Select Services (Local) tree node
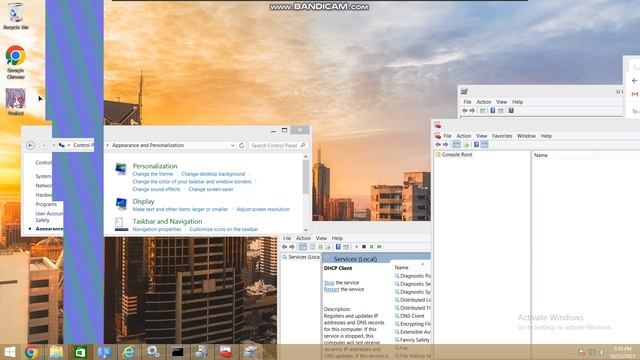This screenshot has width=640, height=360. [x=301, y=257]
